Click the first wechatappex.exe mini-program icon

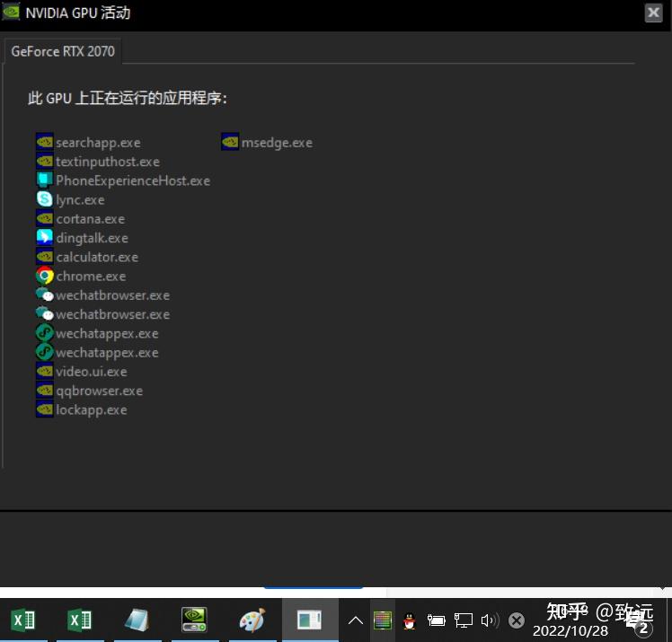pyautogui.click(x=45, y=333)
